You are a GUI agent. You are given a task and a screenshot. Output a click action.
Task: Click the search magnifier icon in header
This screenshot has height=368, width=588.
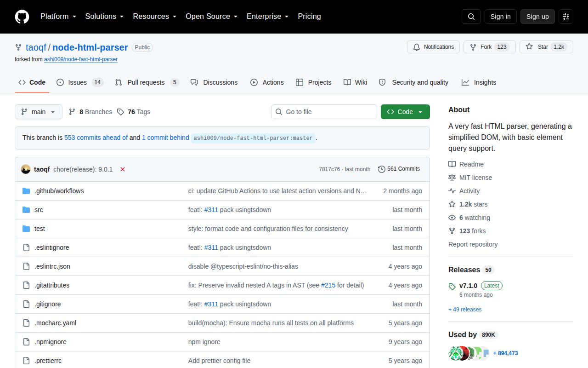pyautogui.click(x=471, y=17)
